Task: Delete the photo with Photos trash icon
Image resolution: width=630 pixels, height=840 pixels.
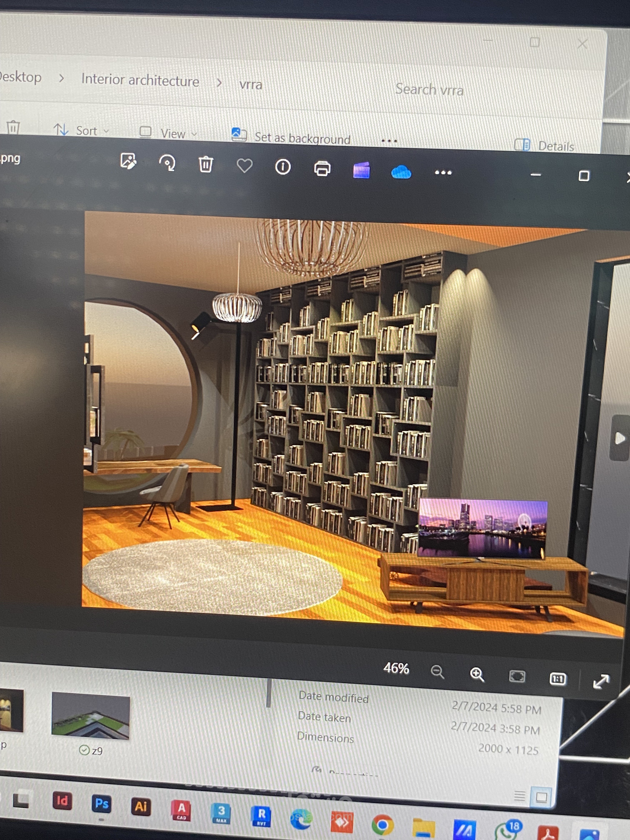Action: (205, 164)
